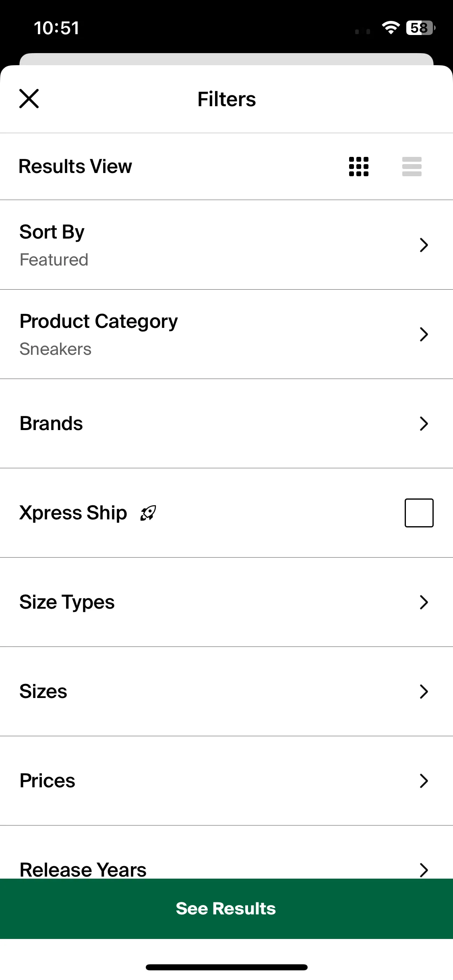Viewport: 453px width, 980px height.
Task: Tap the Xpress Ship rocket icon
Action: (148, 513)
